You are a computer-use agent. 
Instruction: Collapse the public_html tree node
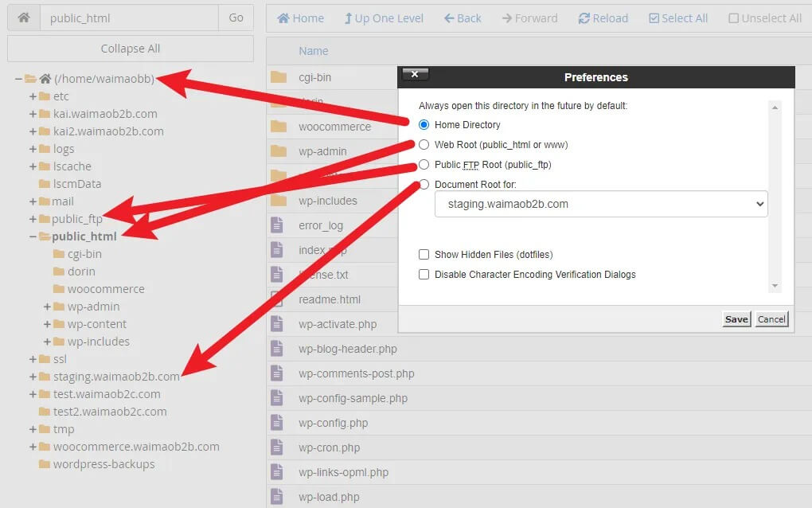(x=33, y=236)
